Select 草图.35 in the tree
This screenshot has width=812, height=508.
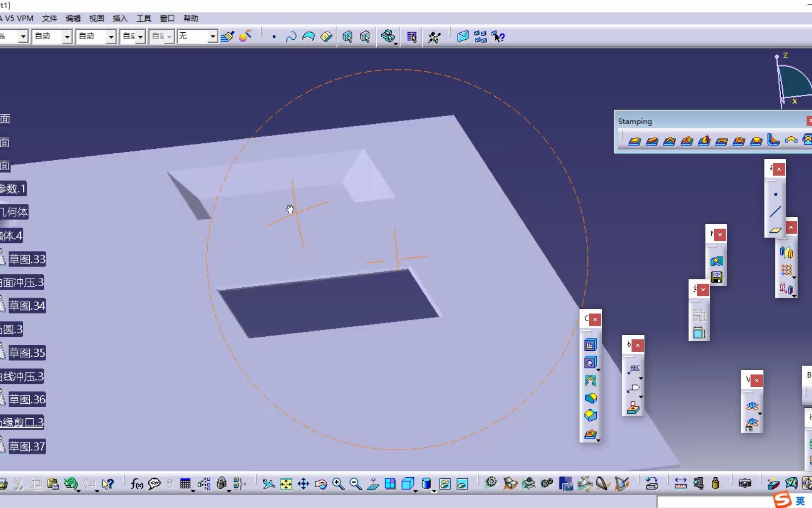[27, 353]
